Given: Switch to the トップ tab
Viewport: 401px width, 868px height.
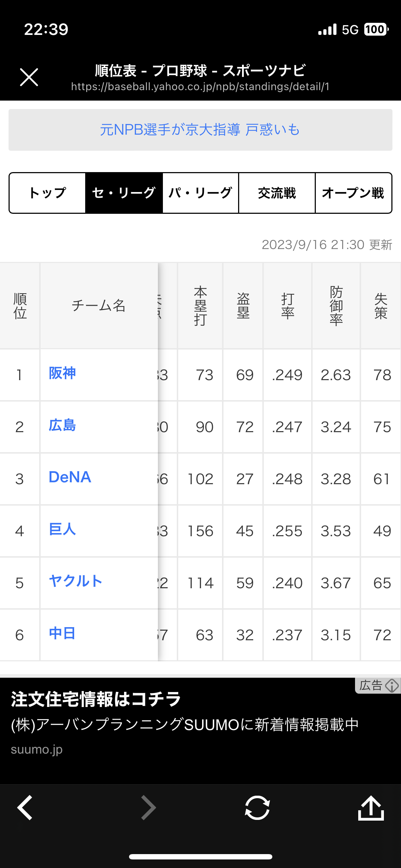Looking at the screenshot, I should point(47,193).
